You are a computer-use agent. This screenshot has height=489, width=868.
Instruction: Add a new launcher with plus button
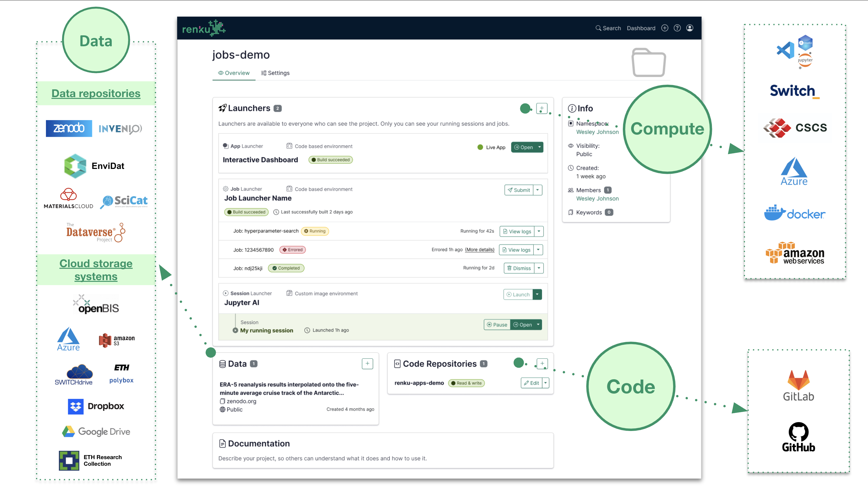(x=541, y=108)
